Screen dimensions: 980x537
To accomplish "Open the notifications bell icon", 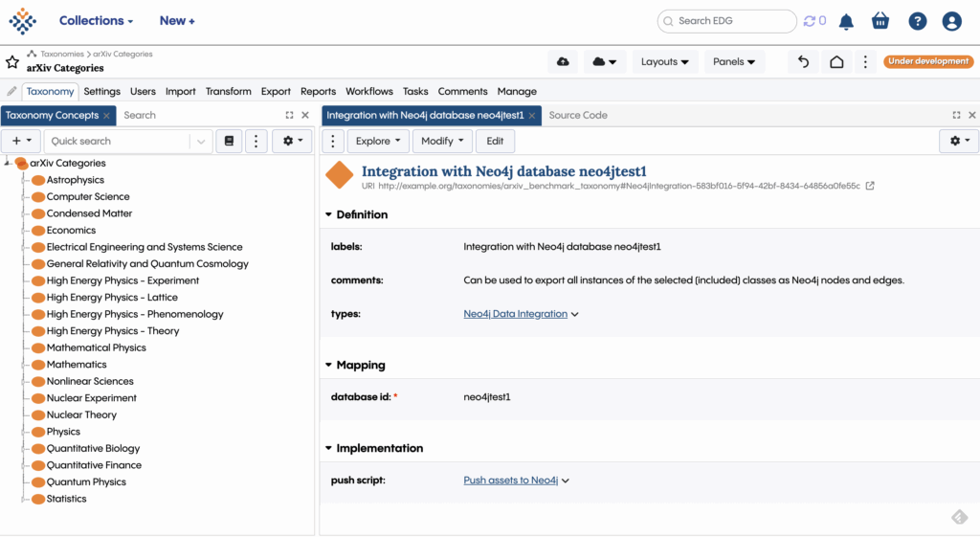I will click(x=846, y=22).
